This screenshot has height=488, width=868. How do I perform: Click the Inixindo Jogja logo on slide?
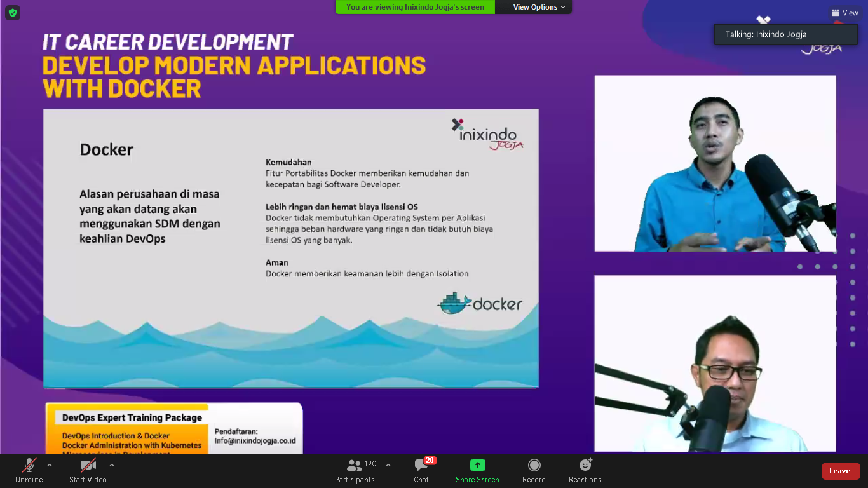pos(487,134)
